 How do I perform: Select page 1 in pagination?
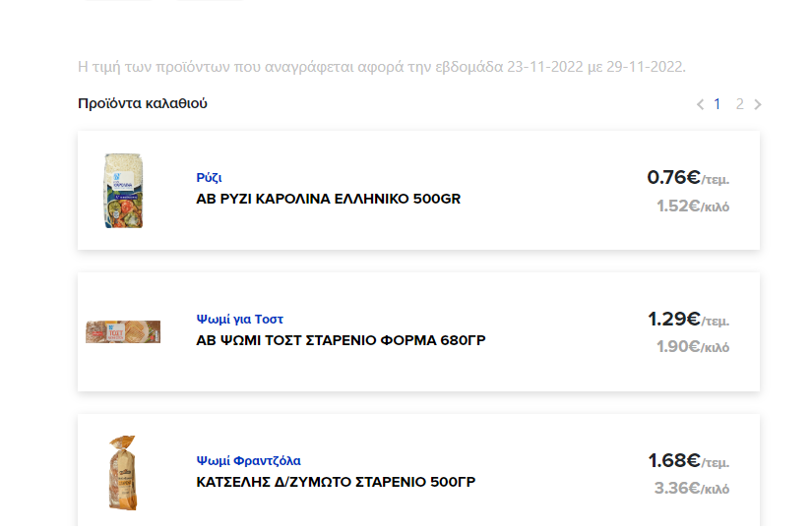(x=718, y=104)
